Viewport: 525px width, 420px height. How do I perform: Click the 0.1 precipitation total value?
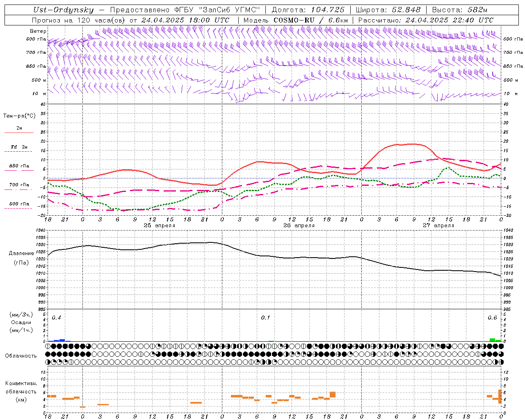tap(266, 318)
